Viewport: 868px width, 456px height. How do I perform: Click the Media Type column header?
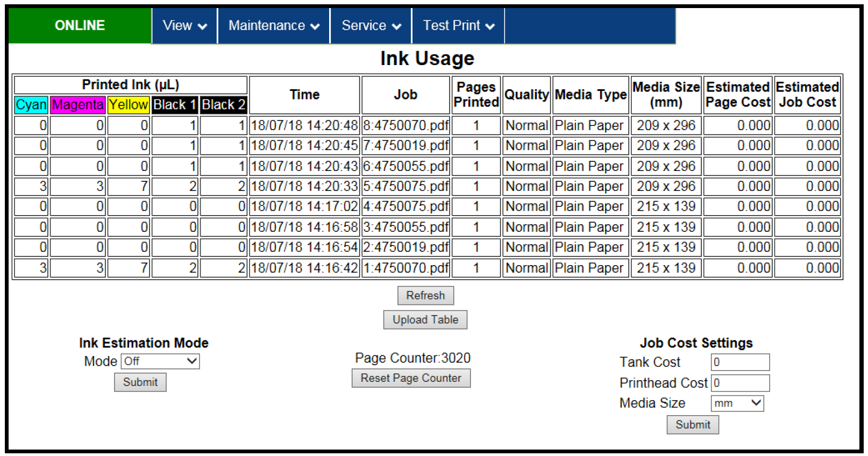coord(590,95)
